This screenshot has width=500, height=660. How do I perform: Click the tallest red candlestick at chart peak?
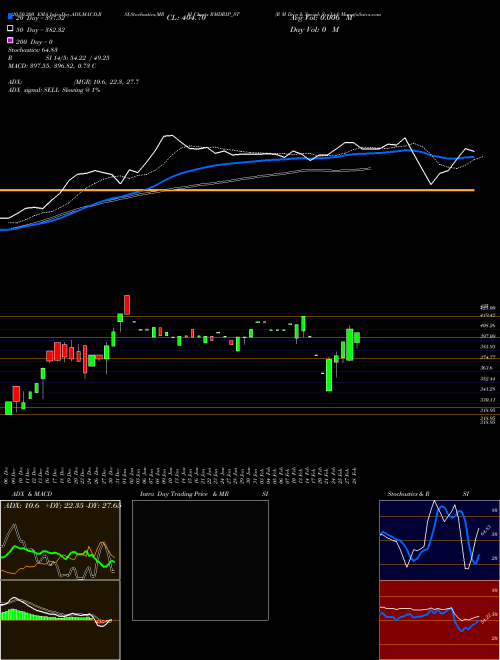click(127, 305)
